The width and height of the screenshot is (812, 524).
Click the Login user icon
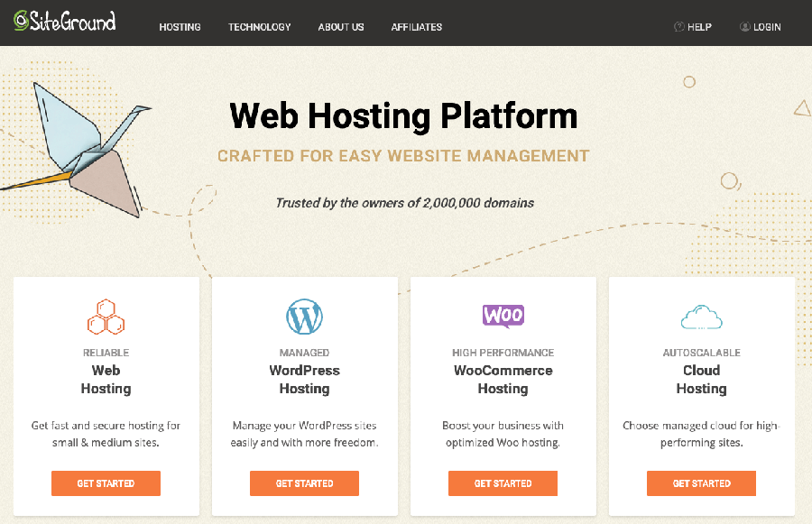pos(742,27)
